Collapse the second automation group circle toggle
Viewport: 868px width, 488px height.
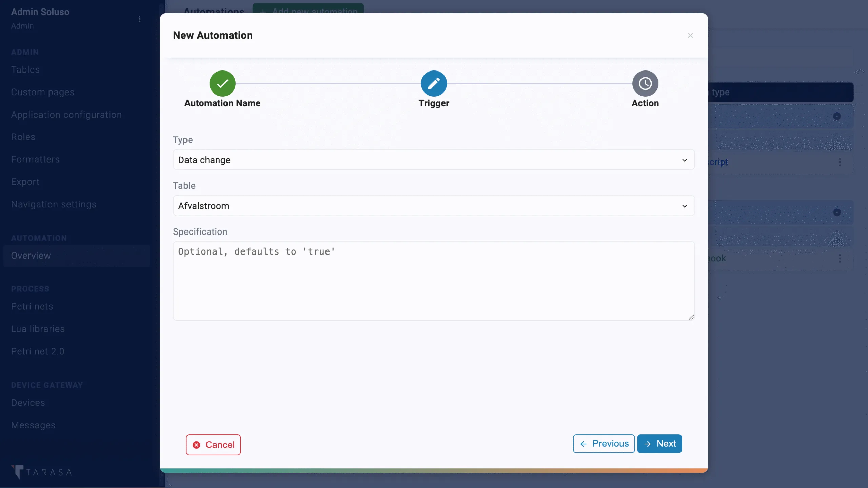(837, 212)
